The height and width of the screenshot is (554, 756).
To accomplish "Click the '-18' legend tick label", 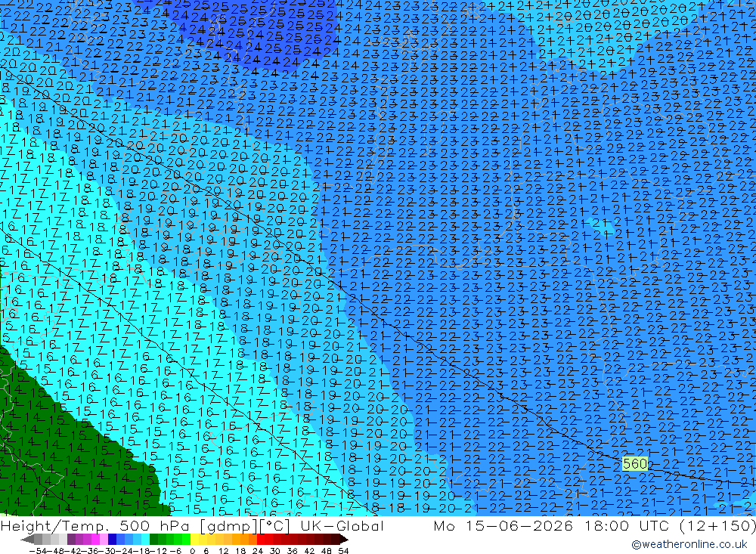I will [x=142, y=551].
